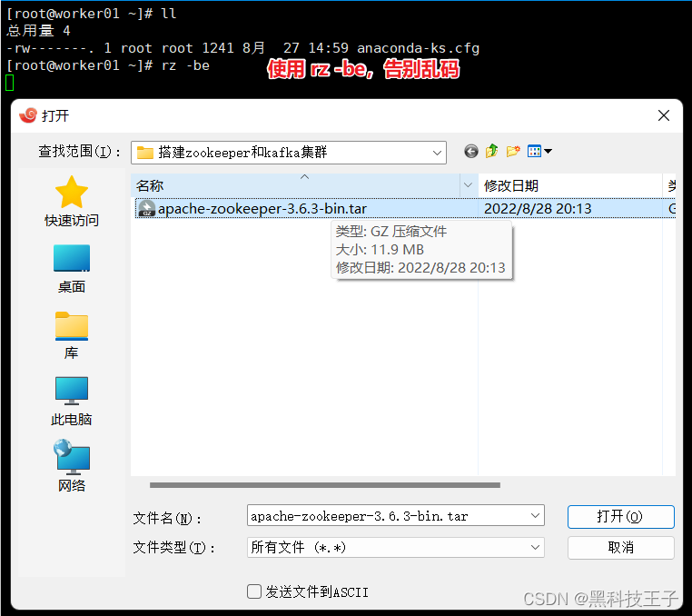Image resolution: width=692 pixels, height=616 pixels.
Task: Open the view menu icon
Action: [x=539, y=151]
